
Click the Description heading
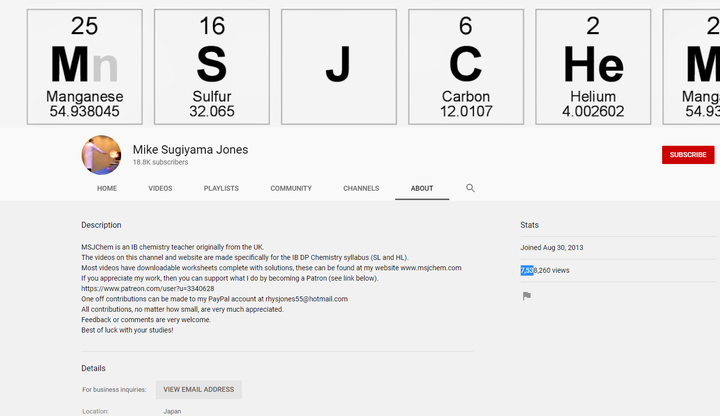[101, 225]
